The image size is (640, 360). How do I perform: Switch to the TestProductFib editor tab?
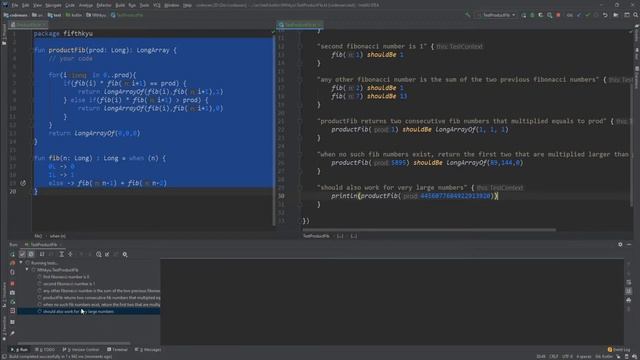pos(300,25)
